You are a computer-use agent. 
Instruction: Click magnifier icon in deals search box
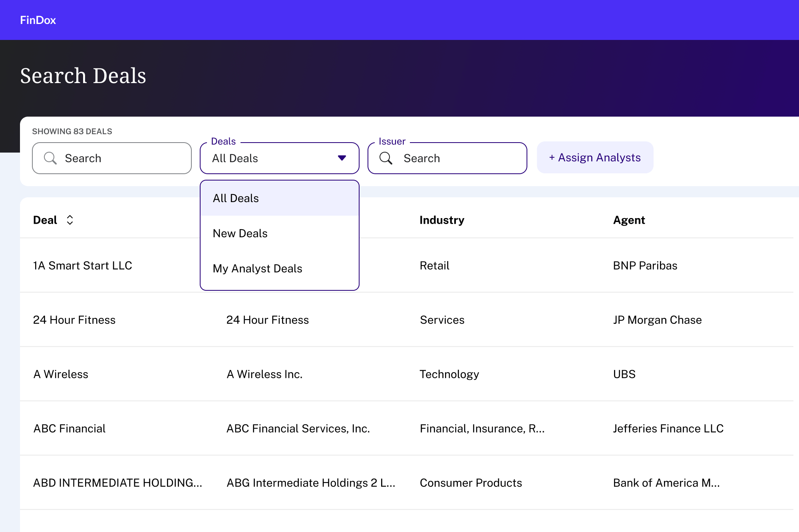[50, 158]
